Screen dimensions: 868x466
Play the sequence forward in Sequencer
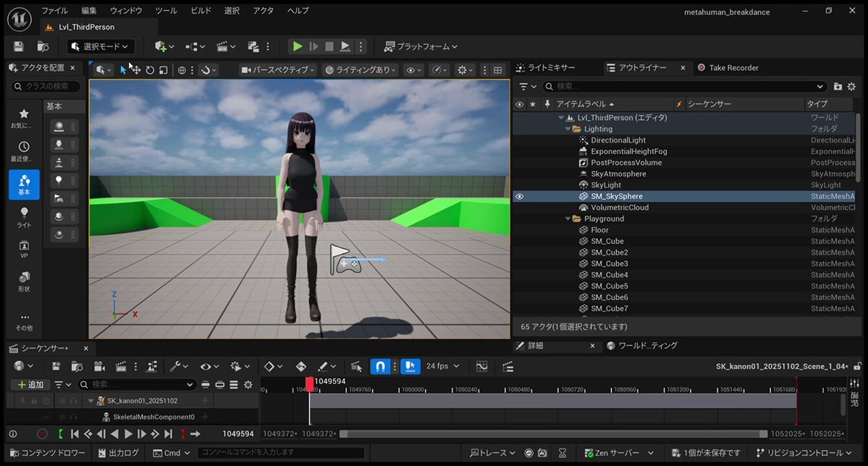(128, 434)
